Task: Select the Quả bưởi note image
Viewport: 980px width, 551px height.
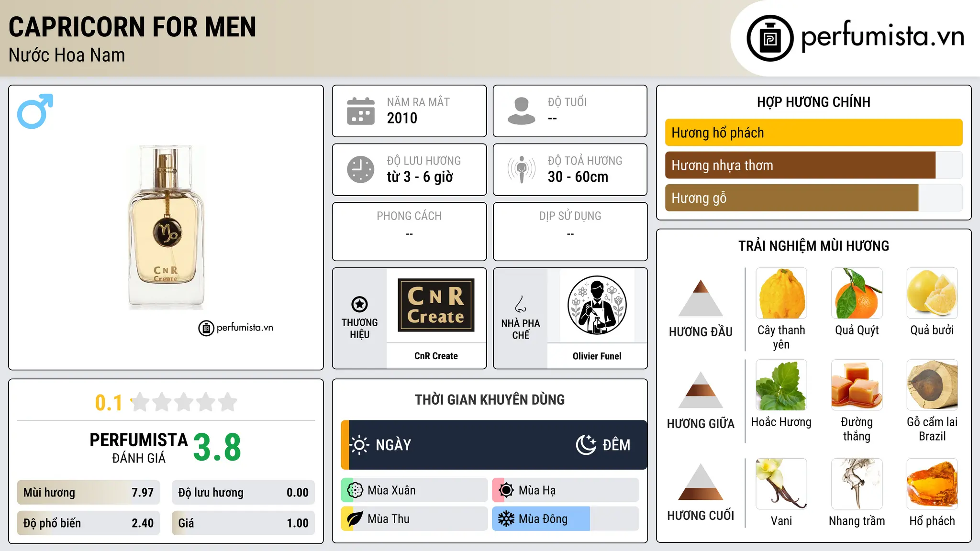Action: pos(932,293)
